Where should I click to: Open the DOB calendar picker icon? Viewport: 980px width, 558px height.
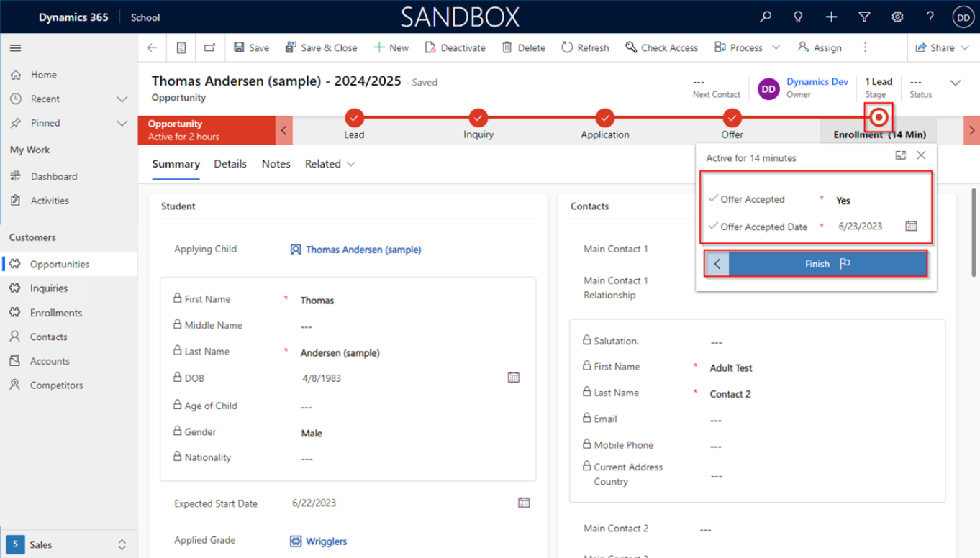[x=513, y=378]
